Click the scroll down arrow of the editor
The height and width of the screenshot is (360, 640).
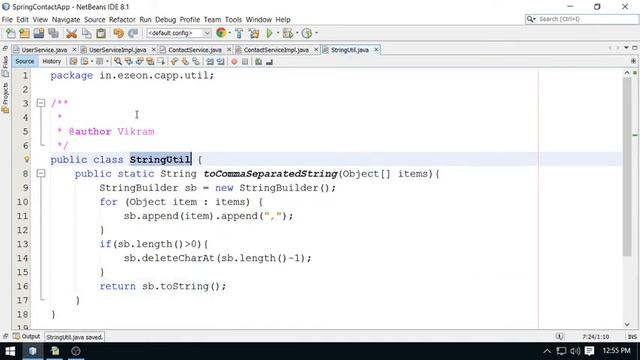point(627,324)
